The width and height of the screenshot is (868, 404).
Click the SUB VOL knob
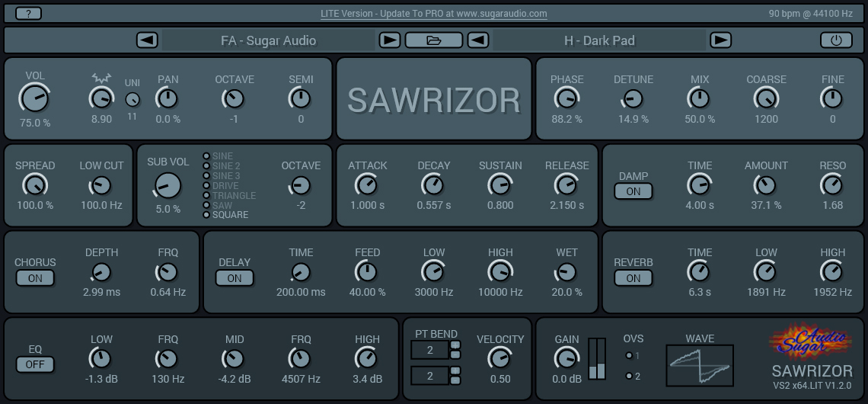coord(168,186)
